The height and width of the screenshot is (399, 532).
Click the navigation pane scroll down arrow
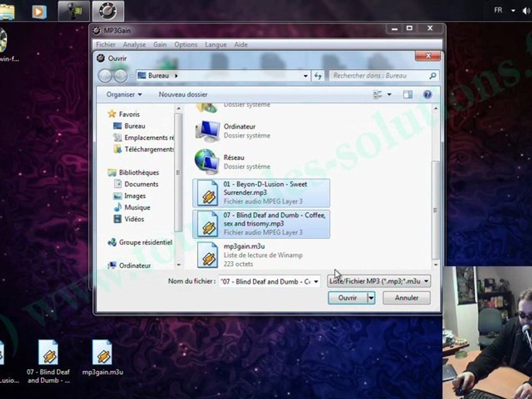pyautogui.click(x=178, y=265)
